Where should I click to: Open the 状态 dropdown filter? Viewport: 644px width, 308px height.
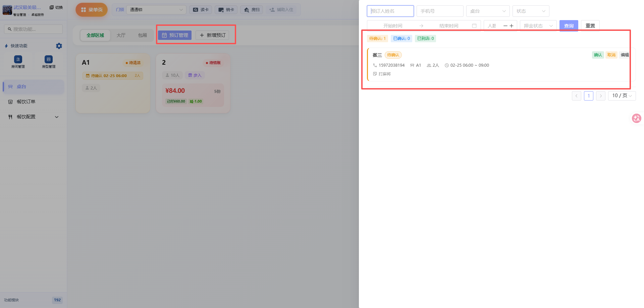point(531,11)
